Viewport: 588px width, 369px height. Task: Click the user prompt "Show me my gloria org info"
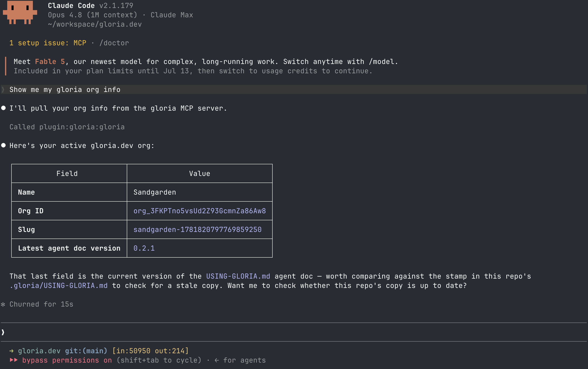click(65, 90)
